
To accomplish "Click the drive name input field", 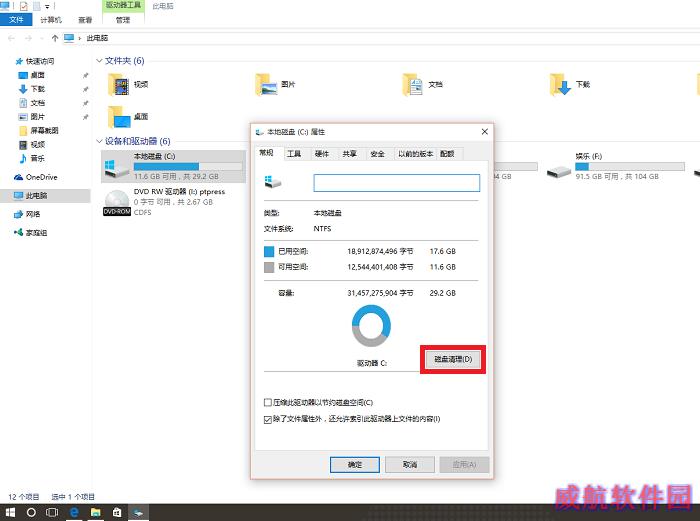I will pos(397,183).
